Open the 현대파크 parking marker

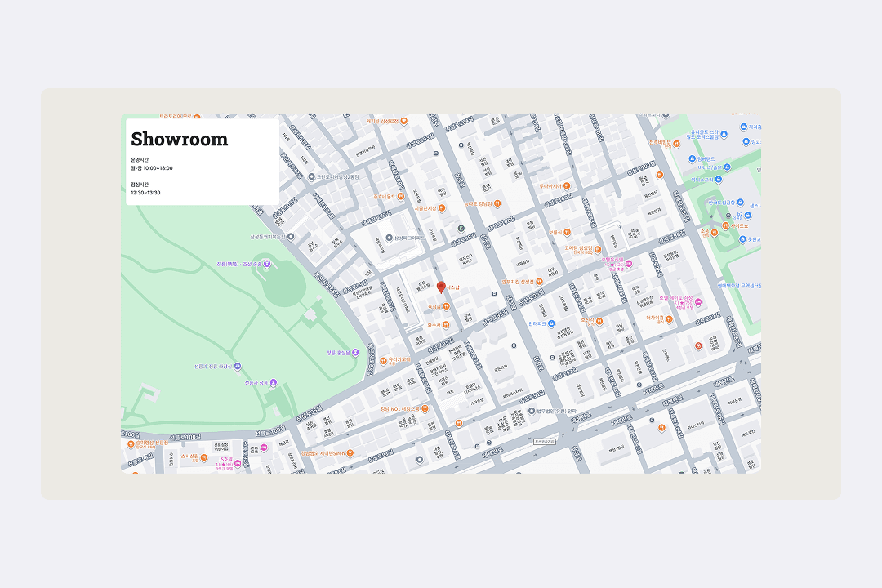(553, 324)
